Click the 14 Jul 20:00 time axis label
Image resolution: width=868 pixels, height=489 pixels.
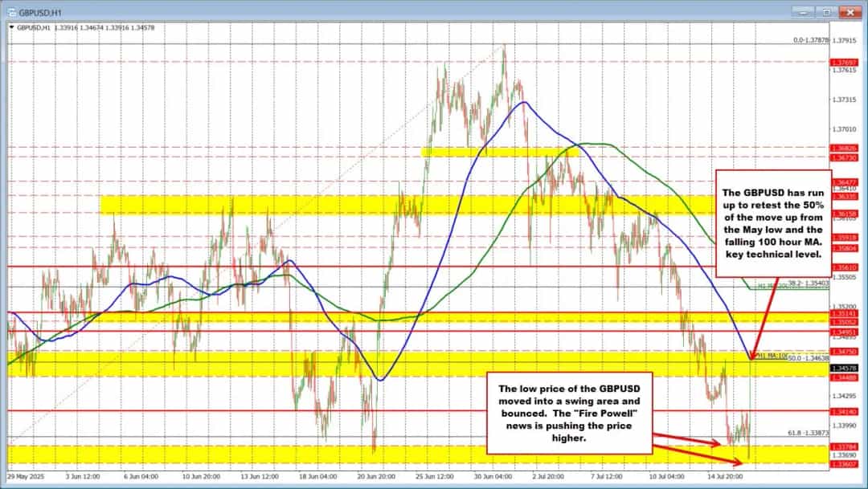point(727,476)
